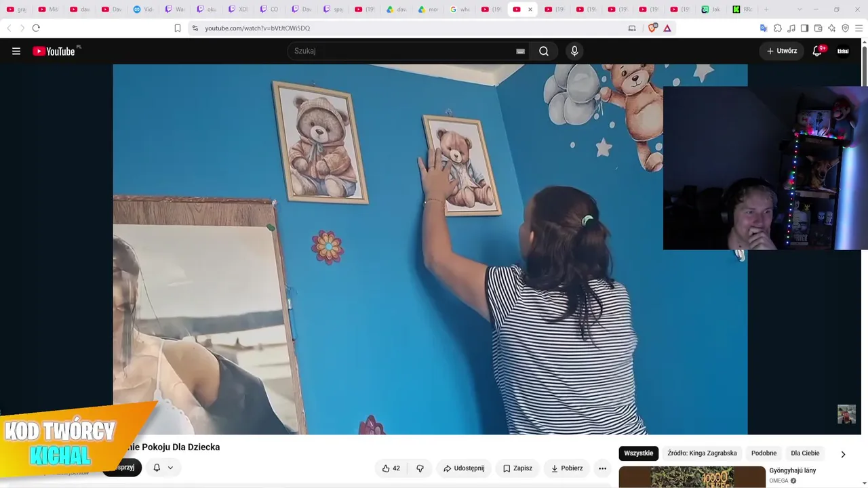This screenshot has height=488, width=868.
Task: Open the extensions puzzle-piece menu
Action: [x=778, y=28]
